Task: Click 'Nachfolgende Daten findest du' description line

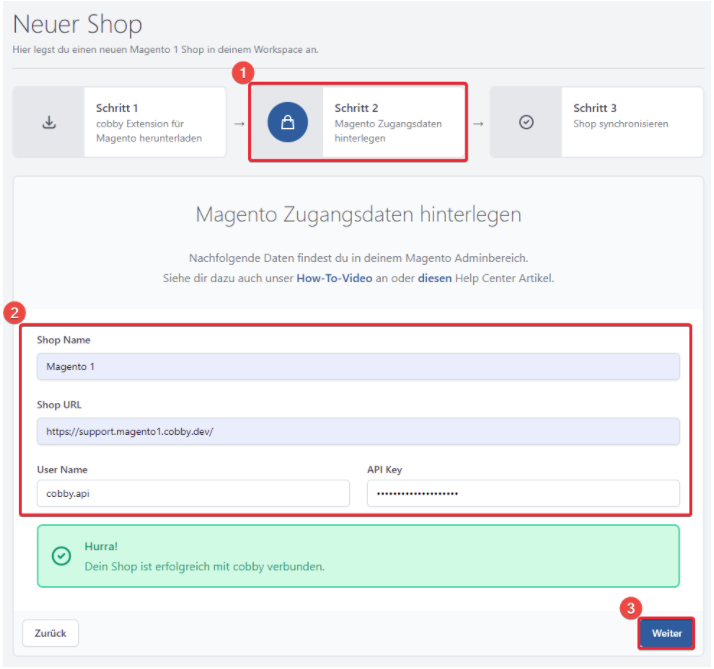Action: [x=358, y=258]
